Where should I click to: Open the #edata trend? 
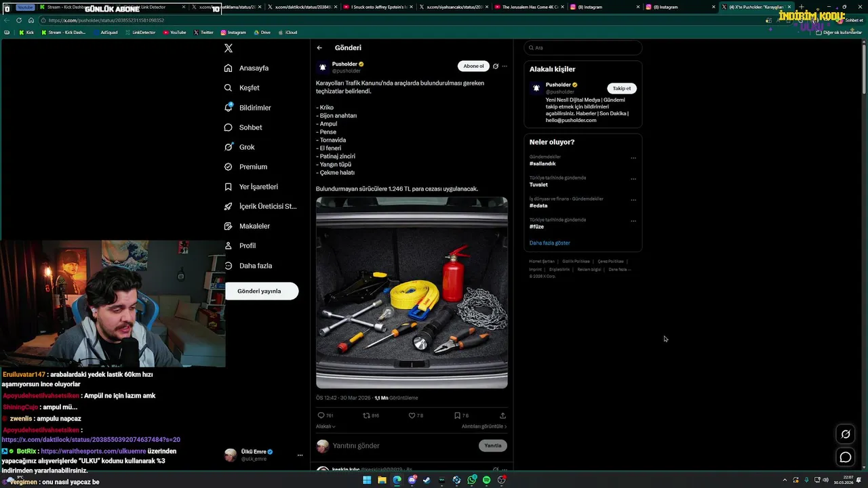tap(538, 205)
